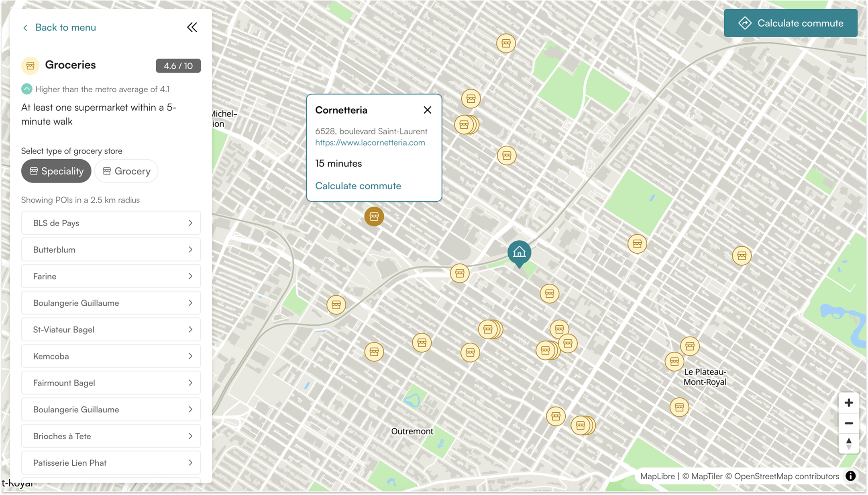Expand the St-Viateur Bagel list entry
The image size is (868, 495).
pos(111,330)
